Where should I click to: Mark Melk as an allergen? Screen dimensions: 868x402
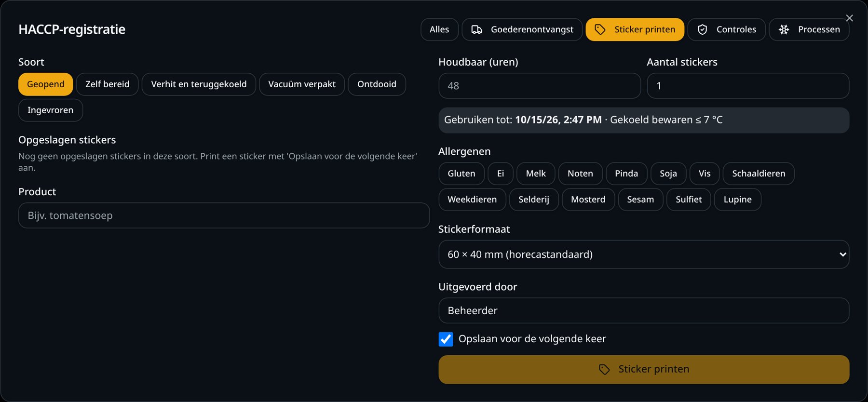pos(536,174)
